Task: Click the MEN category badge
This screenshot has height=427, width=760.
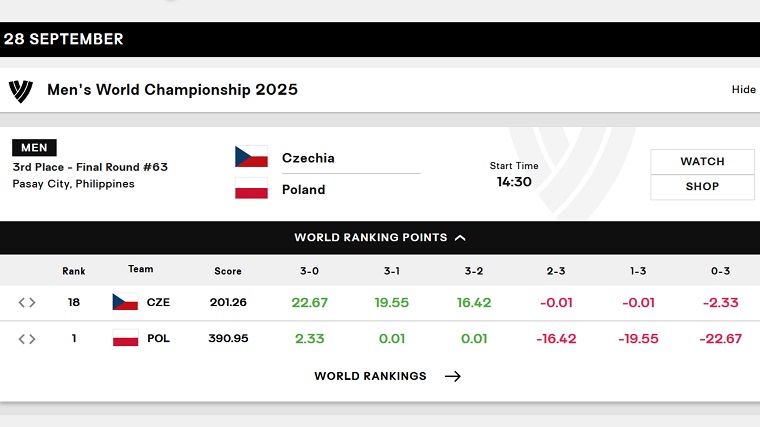Action: (34, 148)
